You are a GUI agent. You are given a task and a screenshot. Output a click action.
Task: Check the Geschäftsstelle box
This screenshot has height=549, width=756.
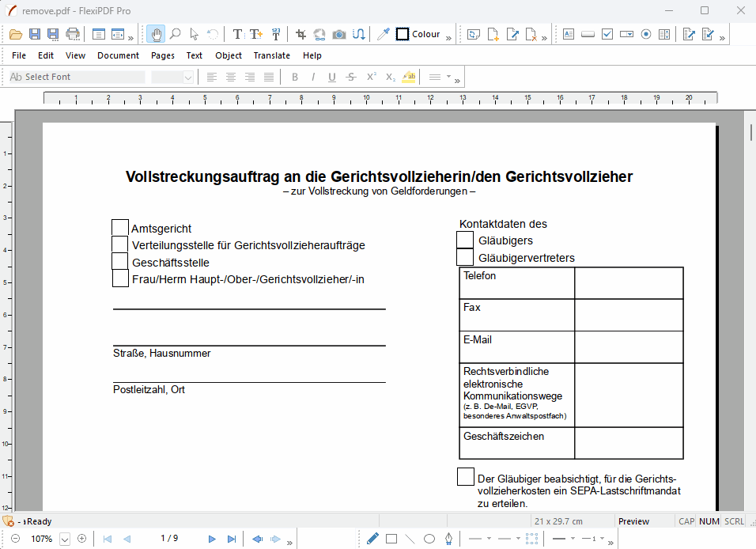pos(120,261)
